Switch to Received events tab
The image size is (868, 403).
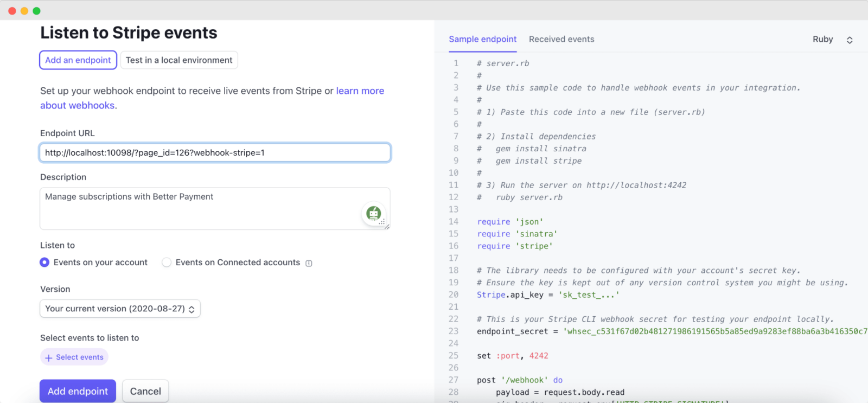(561, 39)
